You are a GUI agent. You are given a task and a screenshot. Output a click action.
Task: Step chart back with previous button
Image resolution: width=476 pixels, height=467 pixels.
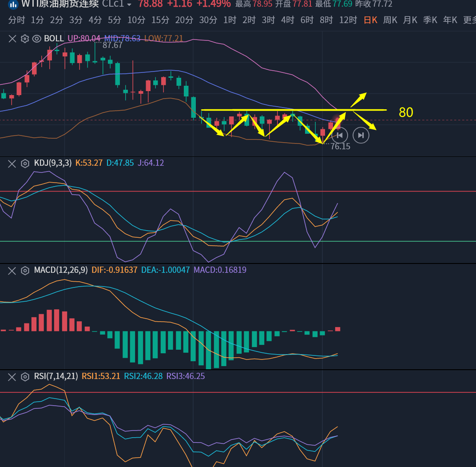(x=340, y=135)
